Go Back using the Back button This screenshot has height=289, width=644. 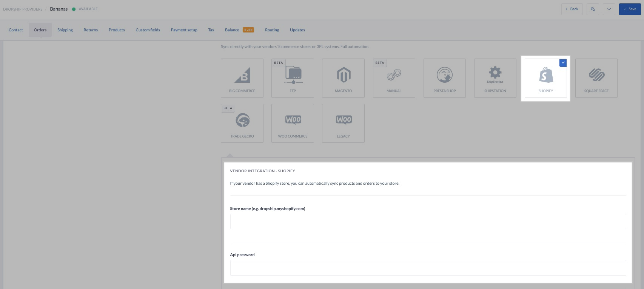(572, 9)
